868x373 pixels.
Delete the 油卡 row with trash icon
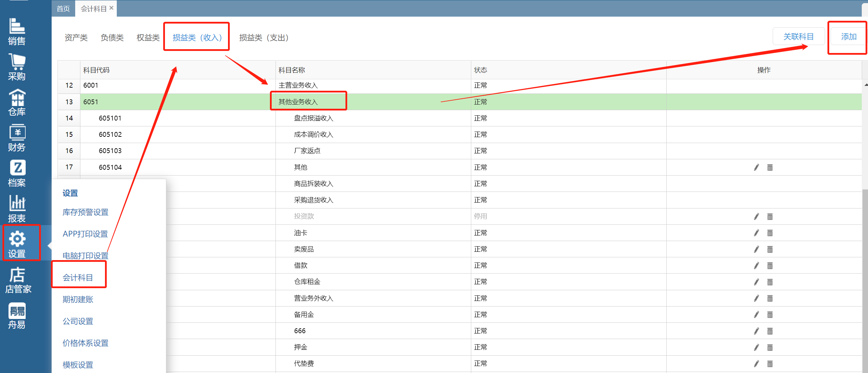[770, 233]
